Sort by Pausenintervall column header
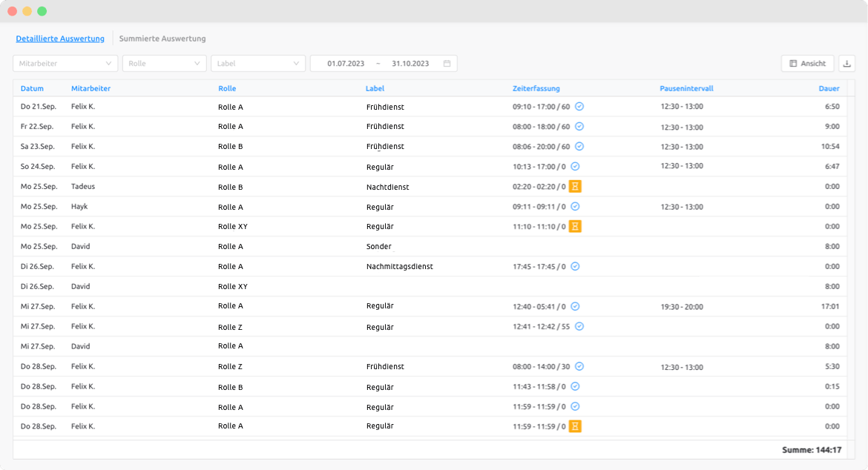The image size is (868, 470). 686,88
